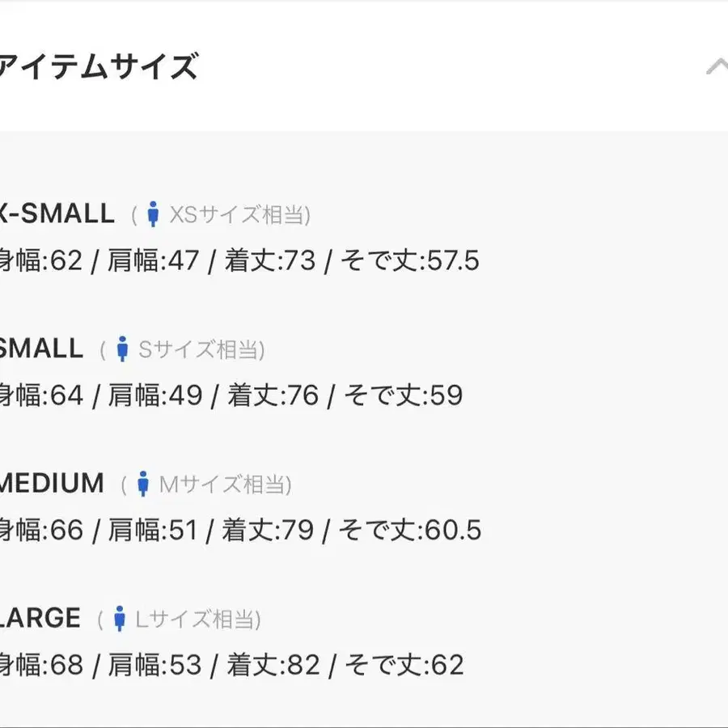The image size is (728, 728).
Task: Click the blue person icon beside Lサイズ相当
Action: point(120,619)
